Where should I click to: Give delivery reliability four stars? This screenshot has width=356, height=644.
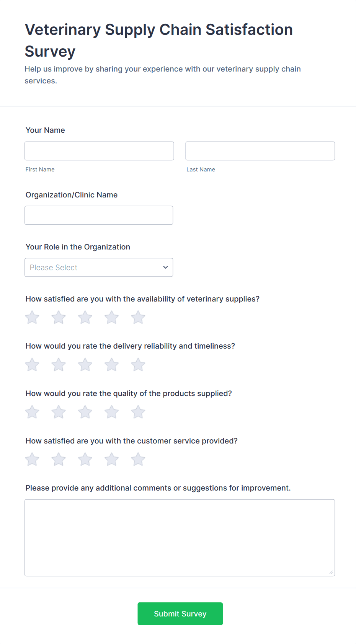pos(111,365)
